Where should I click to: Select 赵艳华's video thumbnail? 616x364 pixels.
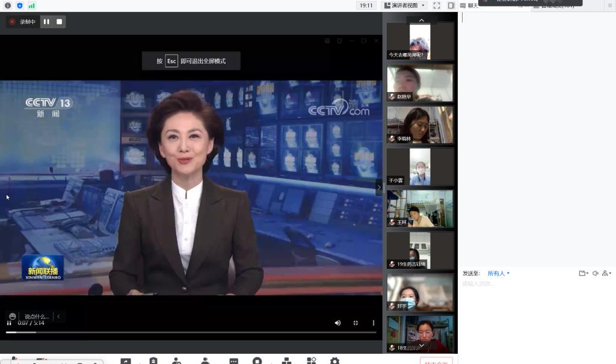(x=420, y=83)
